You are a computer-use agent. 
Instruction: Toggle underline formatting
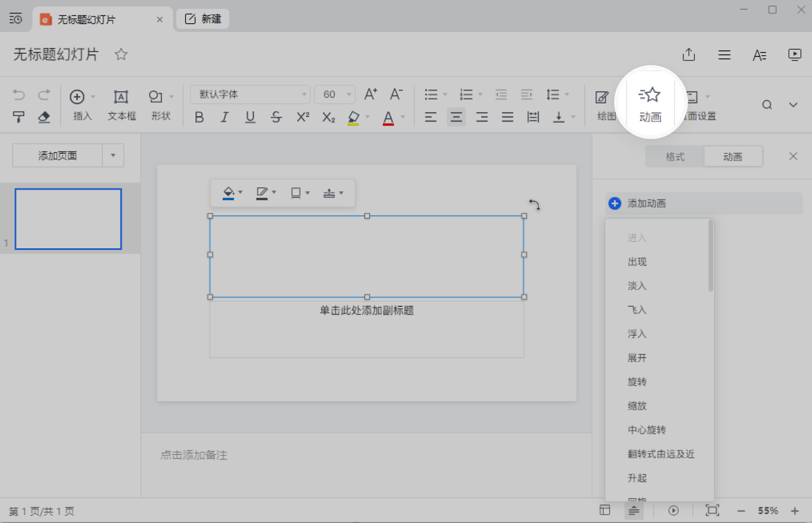250,117
